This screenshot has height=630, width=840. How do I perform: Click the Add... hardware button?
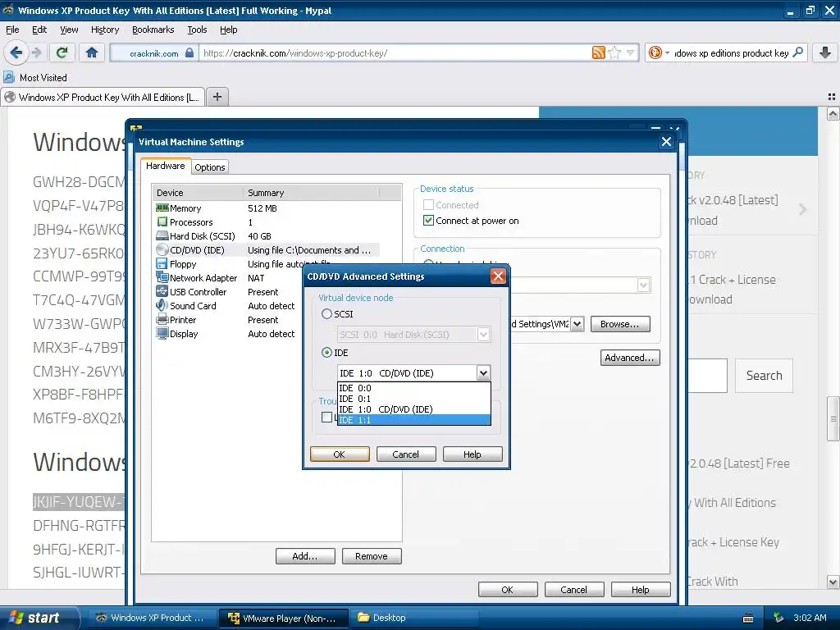(x=305, y=556)
